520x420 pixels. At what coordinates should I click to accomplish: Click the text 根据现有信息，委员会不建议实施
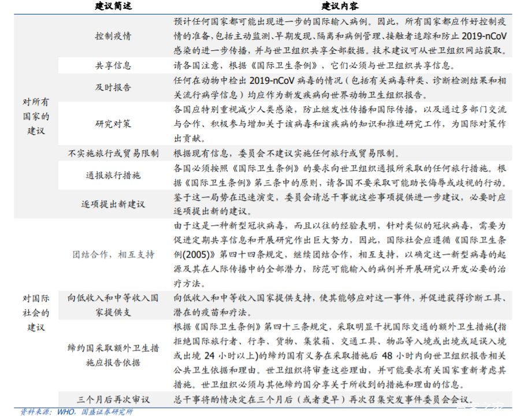287,153
